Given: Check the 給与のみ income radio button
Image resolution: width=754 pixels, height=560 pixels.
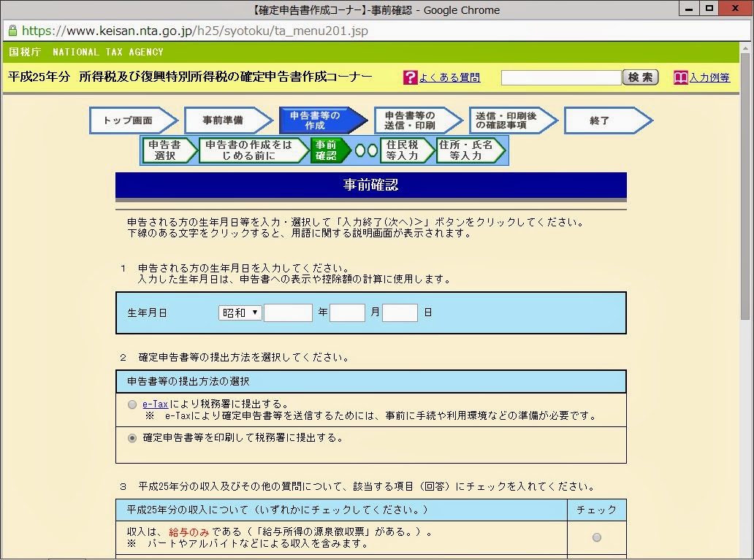Looking at the screenshot, I should click(596, 536).
